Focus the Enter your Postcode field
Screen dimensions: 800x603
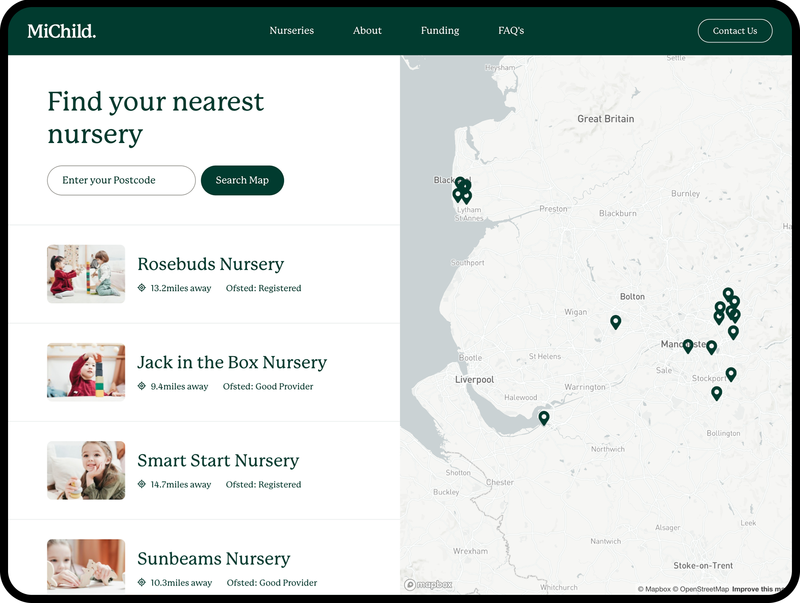click(121, 180)
